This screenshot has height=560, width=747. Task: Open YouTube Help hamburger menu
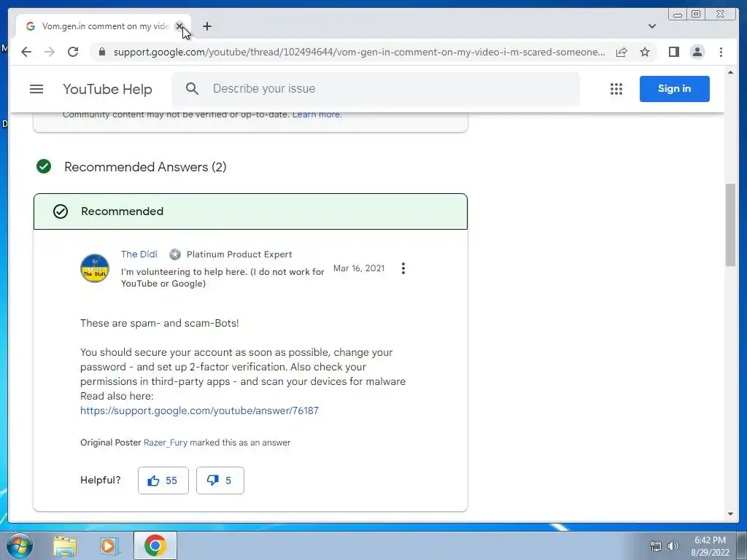(x=36, y=89)
